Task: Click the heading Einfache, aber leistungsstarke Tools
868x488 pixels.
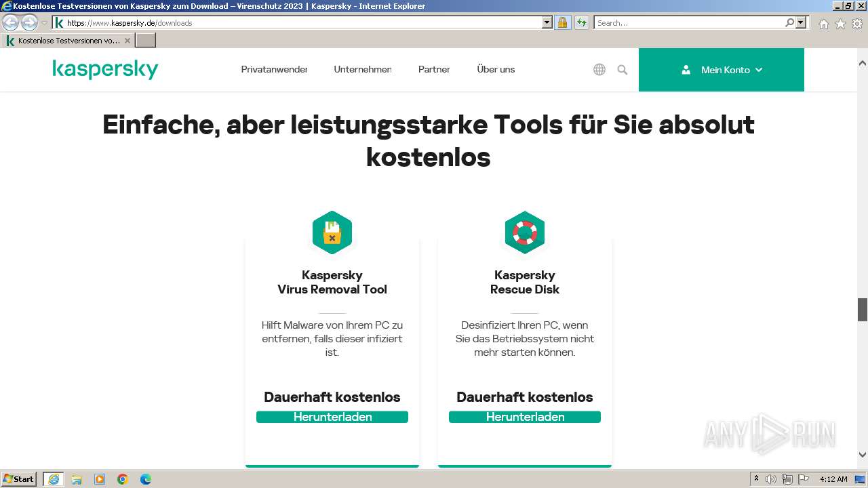Action: coord(429,141)
